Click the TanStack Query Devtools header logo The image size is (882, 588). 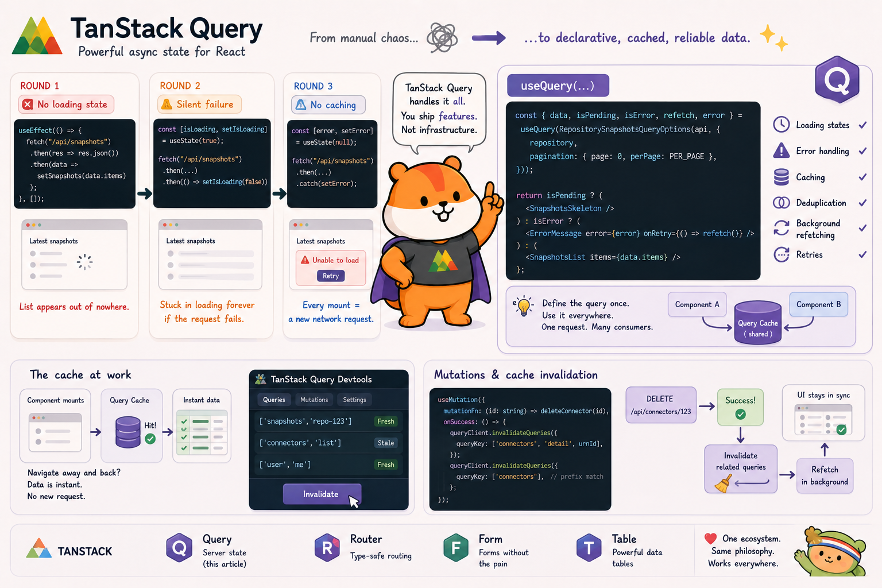pyautogui.click(x=261, y=379)
